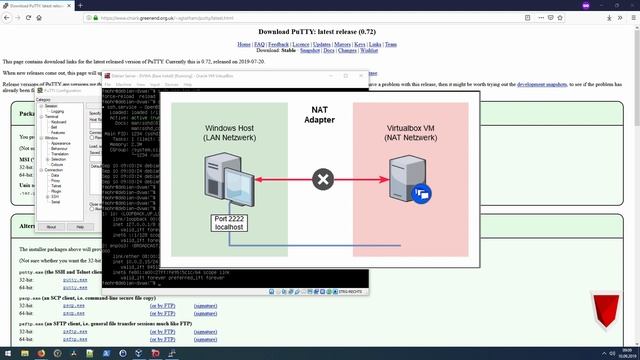Open the Firefox hamburger menu

coord(633,18)
